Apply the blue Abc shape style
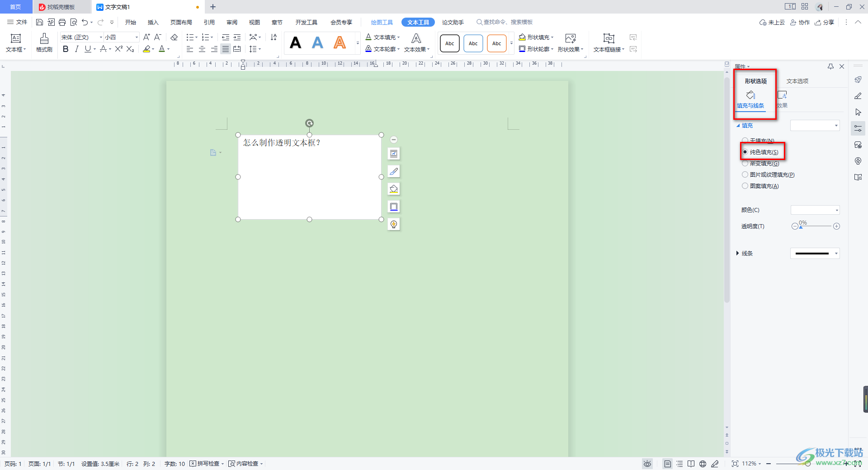Viewport: 868px width, 470px height. click(473, 43)
